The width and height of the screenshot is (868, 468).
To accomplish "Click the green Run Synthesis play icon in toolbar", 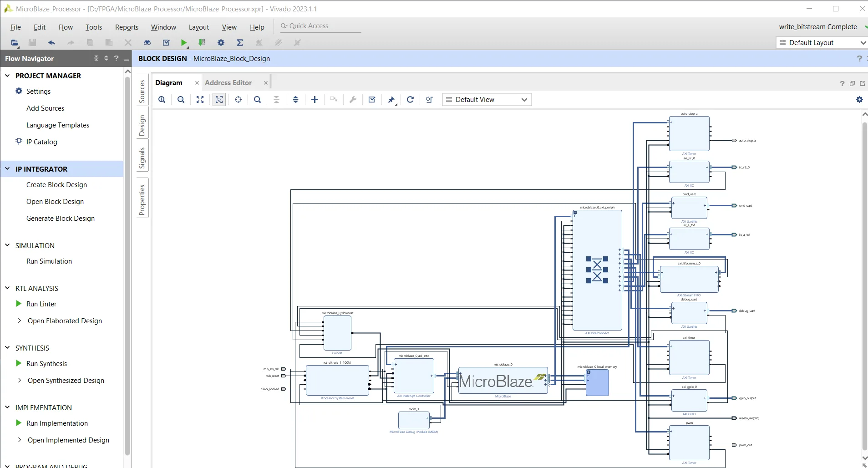I will coord(184,43).
